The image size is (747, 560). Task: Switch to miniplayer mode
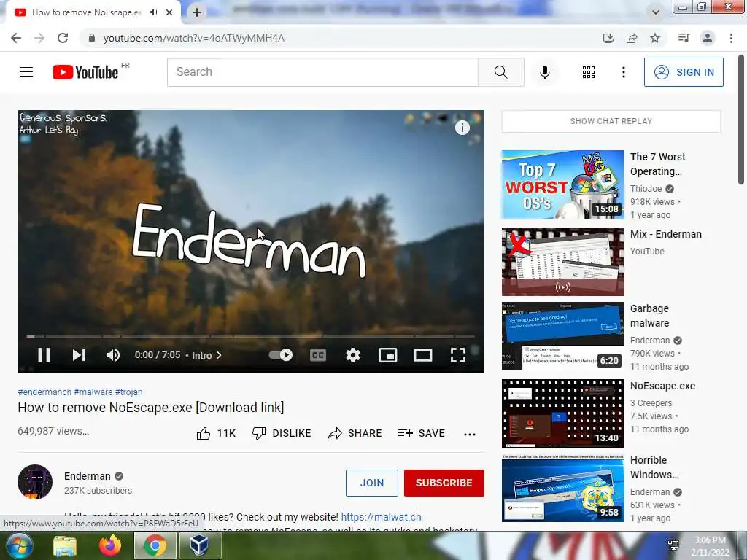coord(388,355)
